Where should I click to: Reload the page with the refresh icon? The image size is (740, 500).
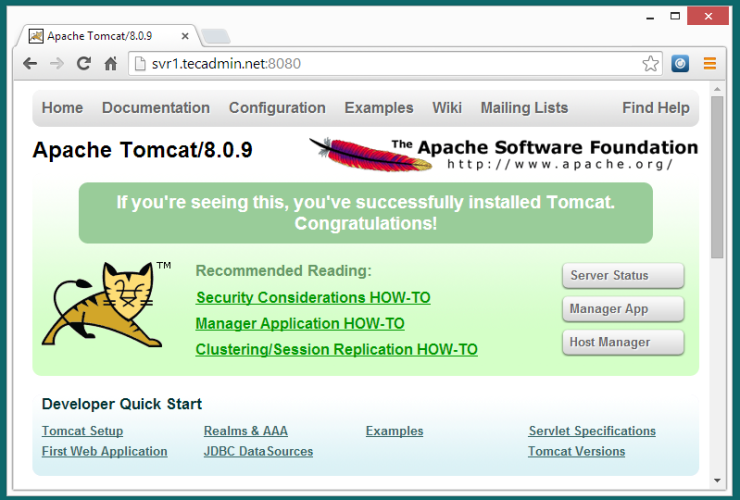[84, 63]
